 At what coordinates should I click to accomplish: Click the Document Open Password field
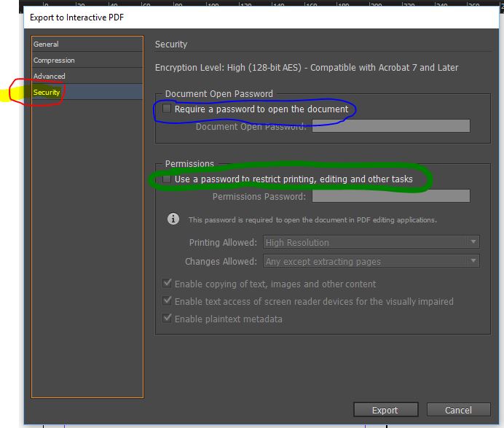(x=390, y=127)
